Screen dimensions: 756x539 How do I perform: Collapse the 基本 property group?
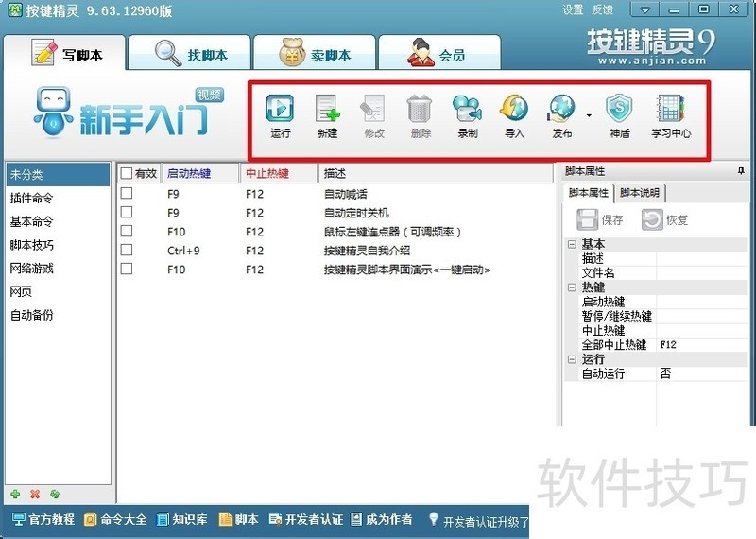coord(572,244)
